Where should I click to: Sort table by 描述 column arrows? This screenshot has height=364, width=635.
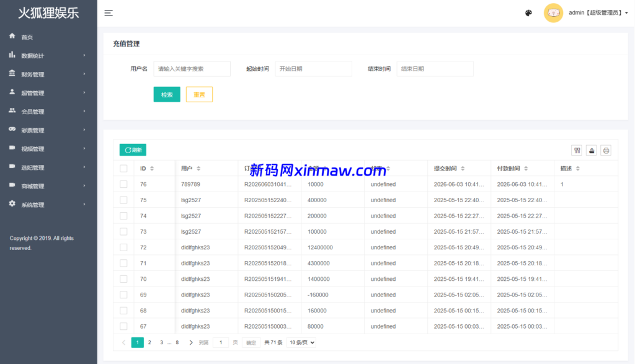tap(577, 169)
